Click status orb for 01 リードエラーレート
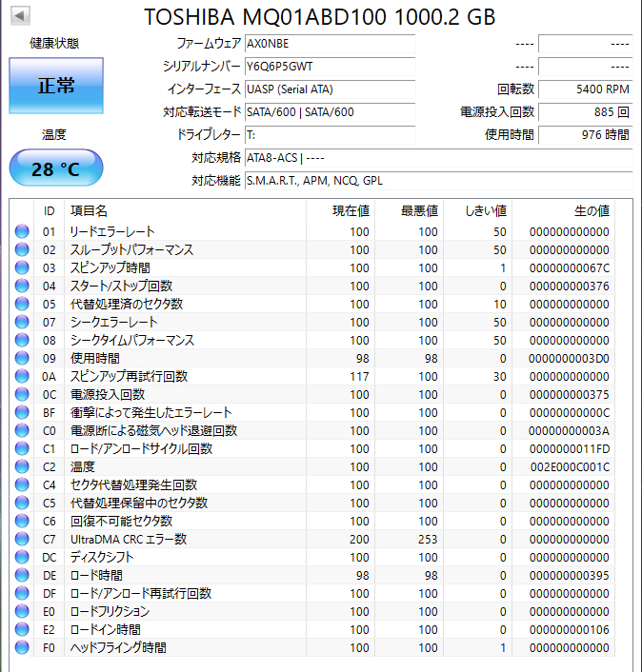This screenshot has width=642, height=672. [22, 231]
